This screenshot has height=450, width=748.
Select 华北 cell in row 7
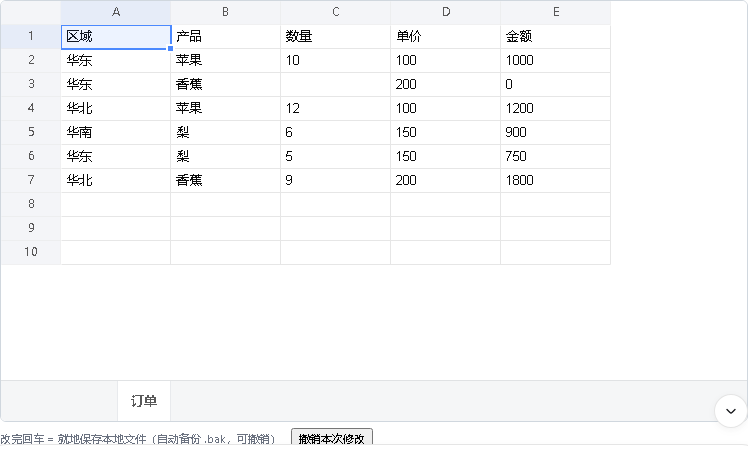pos(116,180)
